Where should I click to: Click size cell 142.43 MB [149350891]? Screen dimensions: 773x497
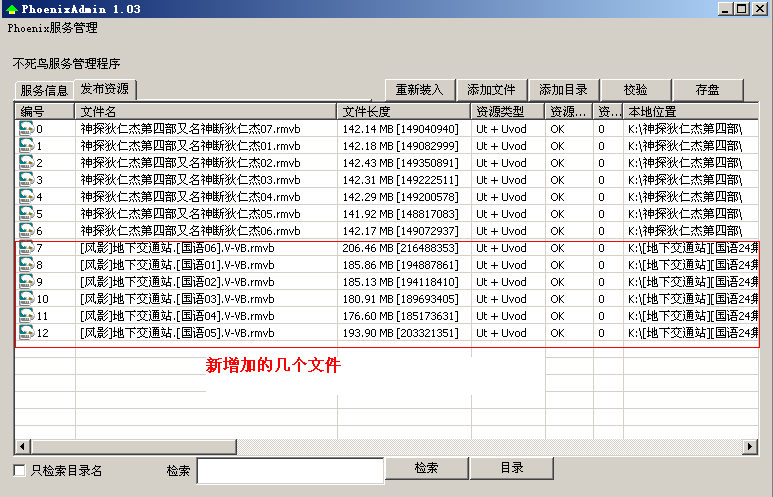click(400, 163)
